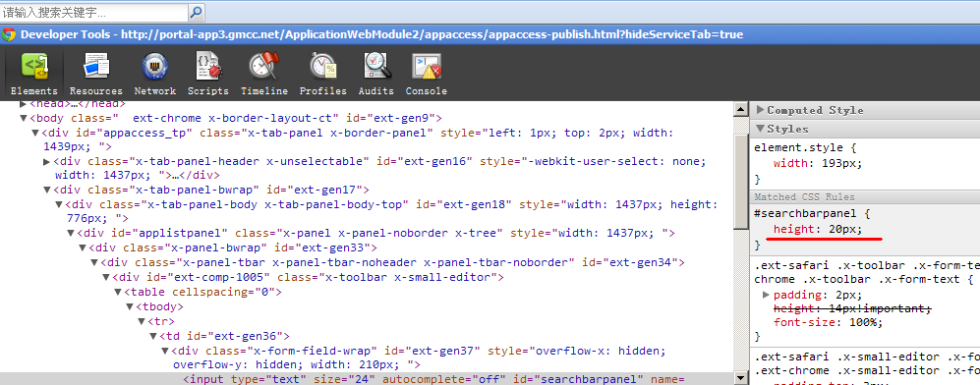The image size is (980, 385).
Task: Open the Scripts panel
Action: [x=207, y=74]
